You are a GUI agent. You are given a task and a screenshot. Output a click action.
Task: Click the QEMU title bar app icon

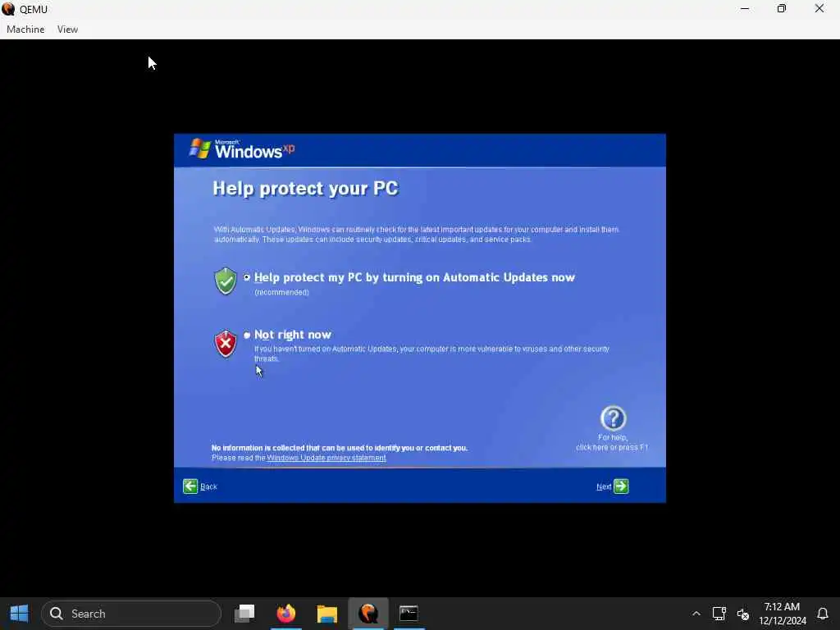tap(8, 9)
